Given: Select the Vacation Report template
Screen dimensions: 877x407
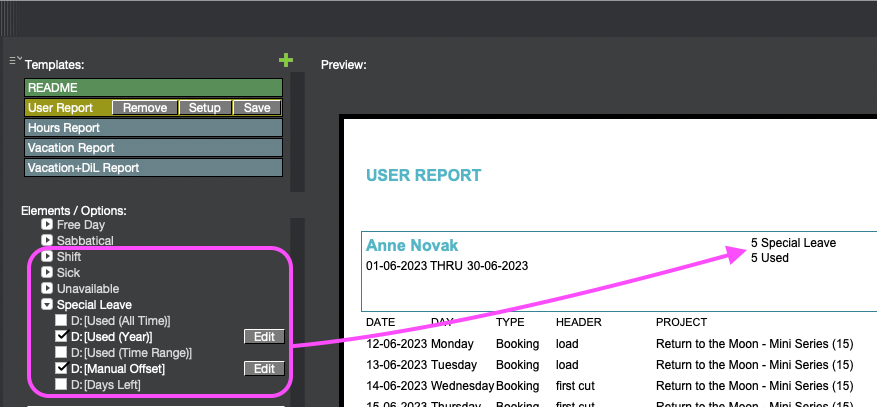Looking at the screenshot, I should click(x=153, y=148).
